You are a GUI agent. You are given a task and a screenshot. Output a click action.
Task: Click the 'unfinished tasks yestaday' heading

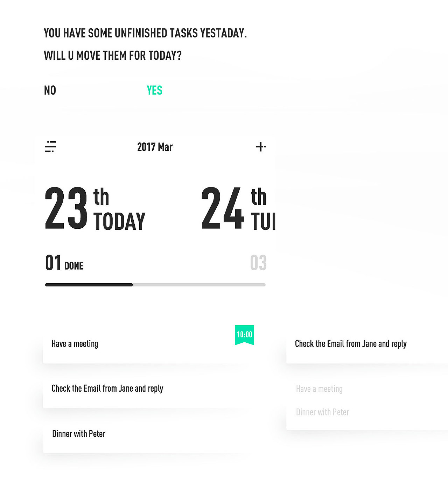tap(145, 33)
